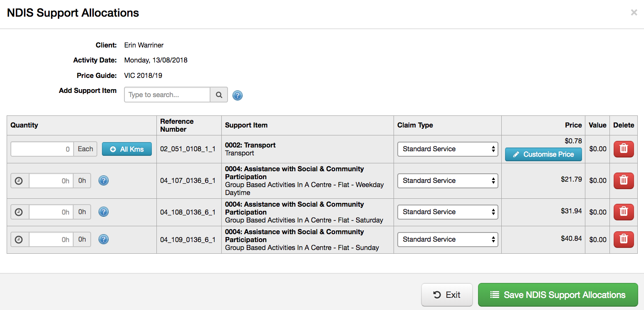Open the Claim Type dropdown for the Saturday row

pos(448,212)
